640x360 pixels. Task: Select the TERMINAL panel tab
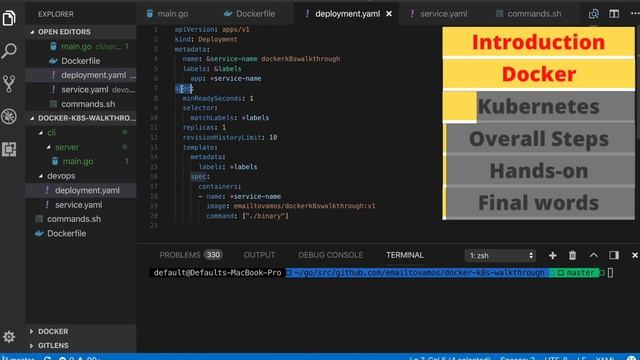[405, 255]
